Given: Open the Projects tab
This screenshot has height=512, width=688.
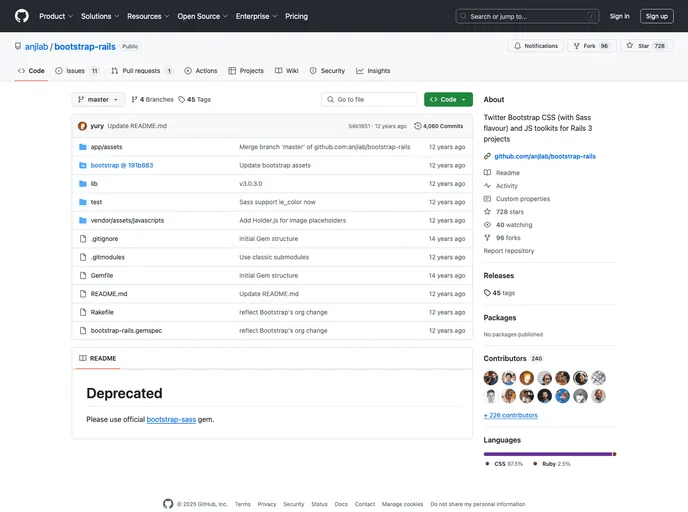Looking at the screenshot, I should click(246, 71).
